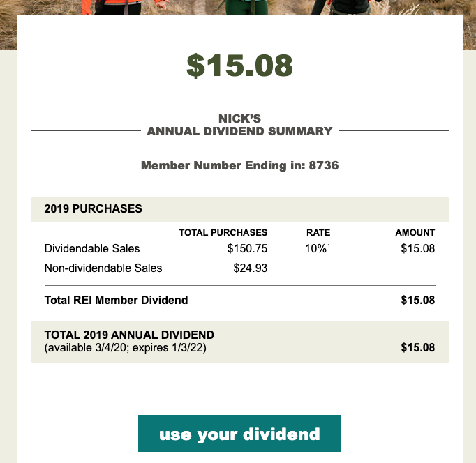Click the large $15.08 dividend heading
Viewport: 476px width, 463px height.
coord(239,66)
